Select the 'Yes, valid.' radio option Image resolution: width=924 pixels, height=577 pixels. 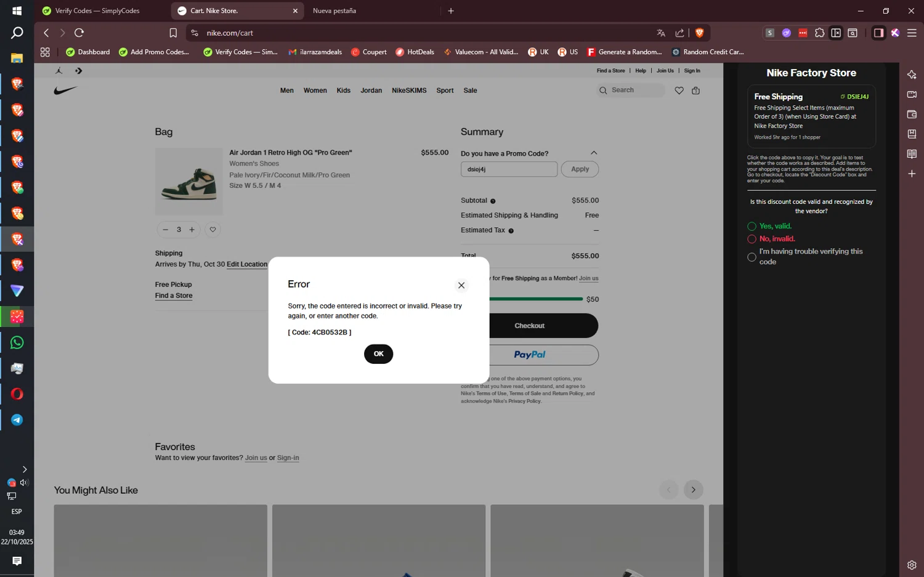click(752, 226)
